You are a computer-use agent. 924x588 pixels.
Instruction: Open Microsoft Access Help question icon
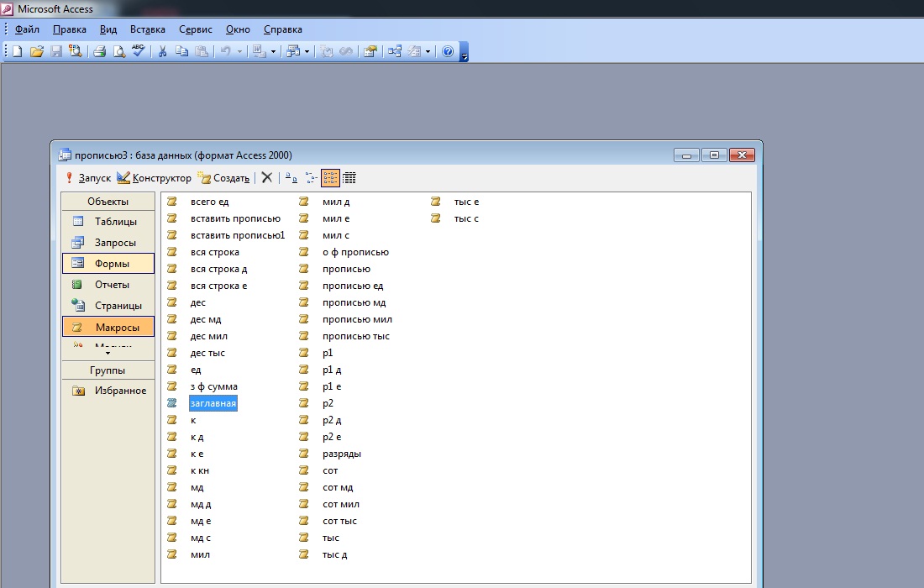448,52
